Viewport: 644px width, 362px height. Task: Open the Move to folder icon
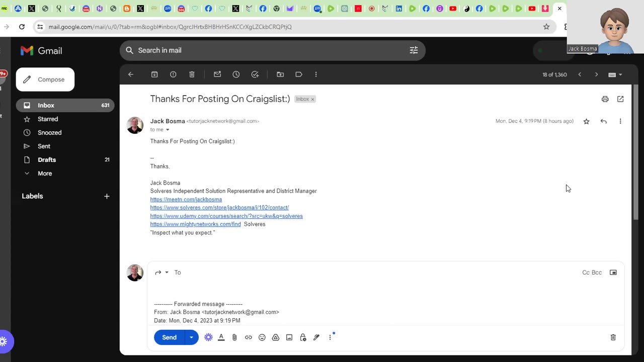(280, 74)
